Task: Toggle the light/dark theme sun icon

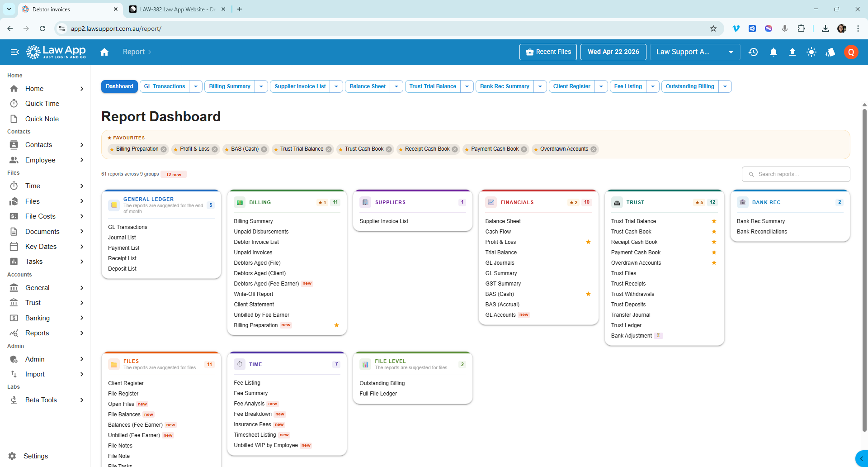Action: [x=811, y=52]
